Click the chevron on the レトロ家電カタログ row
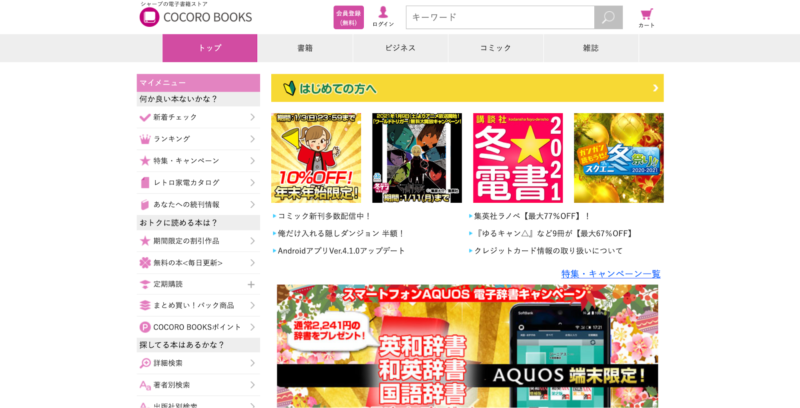Screen dimensions: 800x408 pyautogui.click(x=253, y=183)
